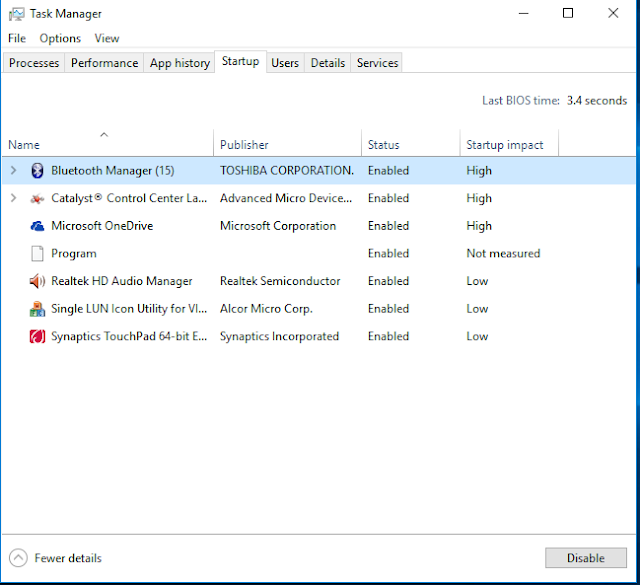Click the Advanced Micro Device... publisher cell
Screen dimensions: 640x585
tap(286, 198)
